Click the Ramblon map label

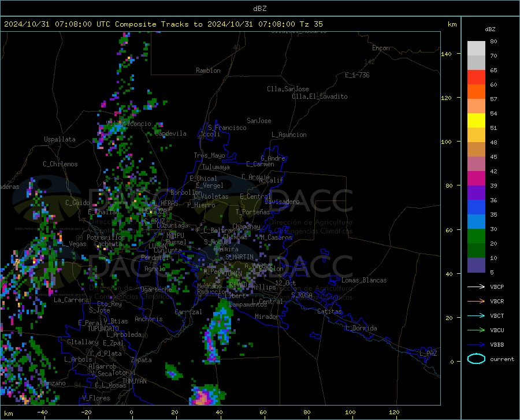[208, 70]
